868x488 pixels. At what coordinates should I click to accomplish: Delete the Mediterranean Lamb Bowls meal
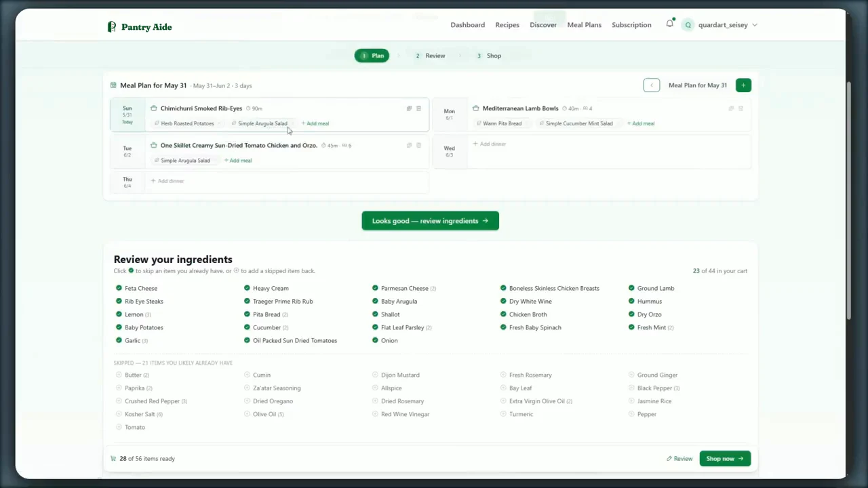click(x=741, y=108)
